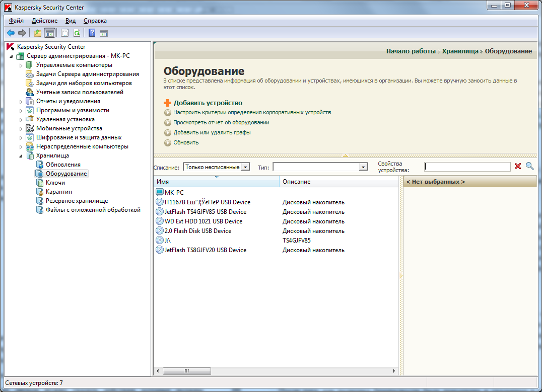Select Карантин in the storage tree
542x392 pixels.
[x=58, y=192]
